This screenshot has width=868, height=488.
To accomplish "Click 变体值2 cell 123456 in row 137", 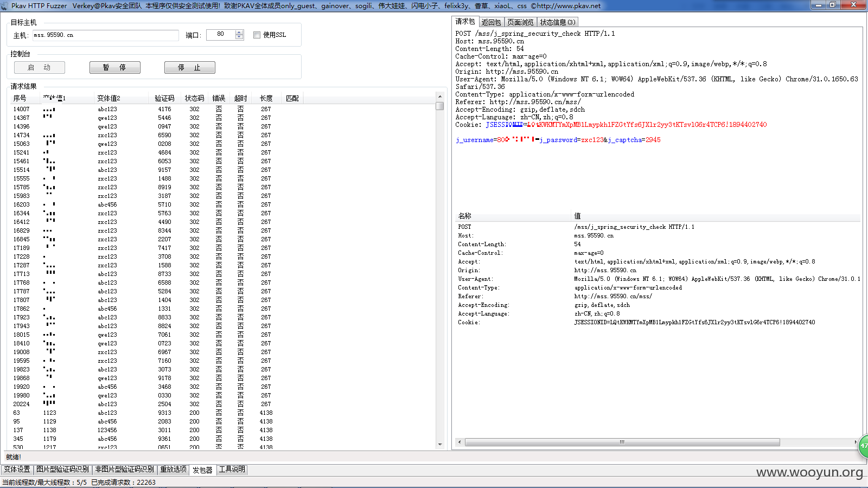I will tap(107, 430).
